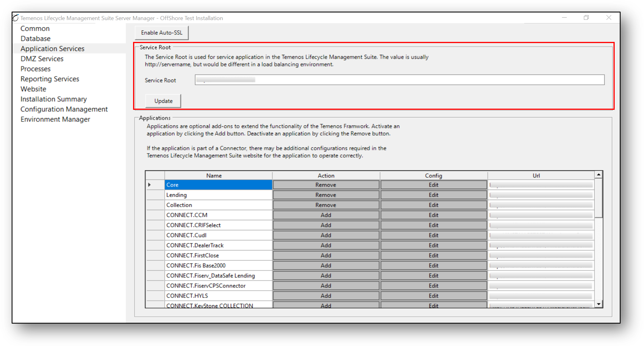Focus the Service Root input field
Screen dimensions: 644x347
point(400,80)
